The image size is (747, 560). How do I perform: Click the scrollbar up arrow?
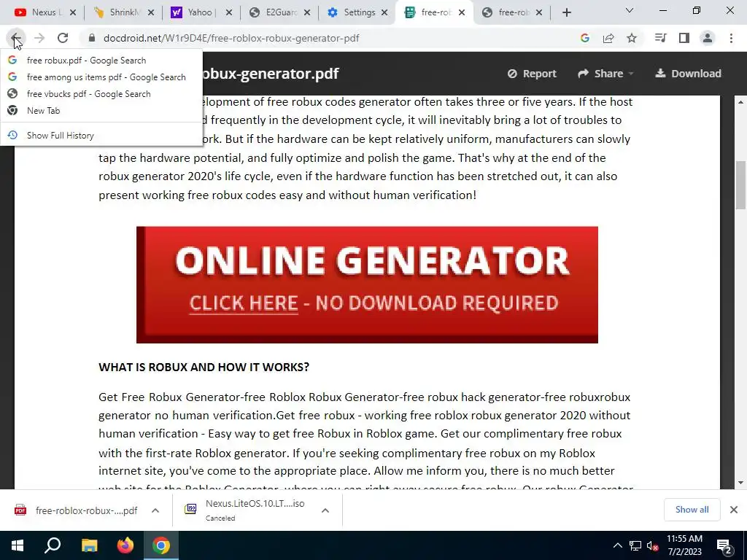point(740,102)
